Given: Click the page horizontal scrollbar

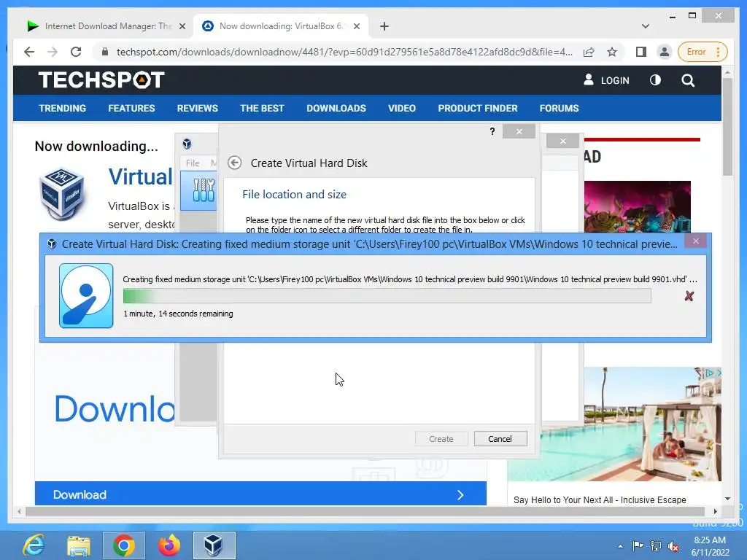Looking at the screenshot, I should 366,511.
